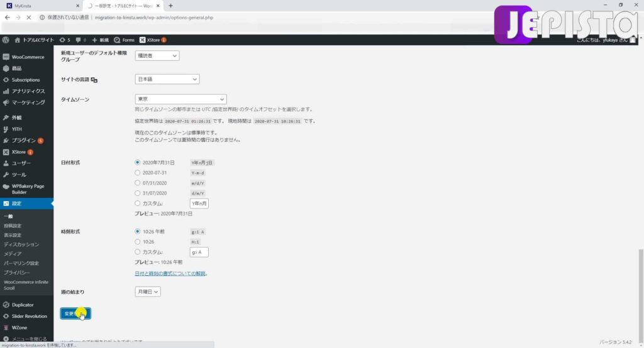
Task: Click the アナリティクス bar chart icon
Action: tap(6, 91)
